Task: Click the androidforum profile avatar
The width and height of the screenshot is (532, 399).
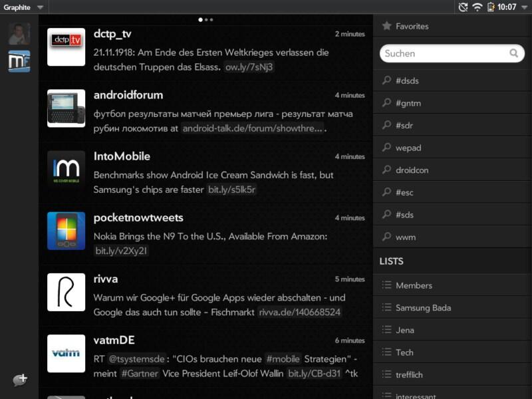Action: point(66,108)
